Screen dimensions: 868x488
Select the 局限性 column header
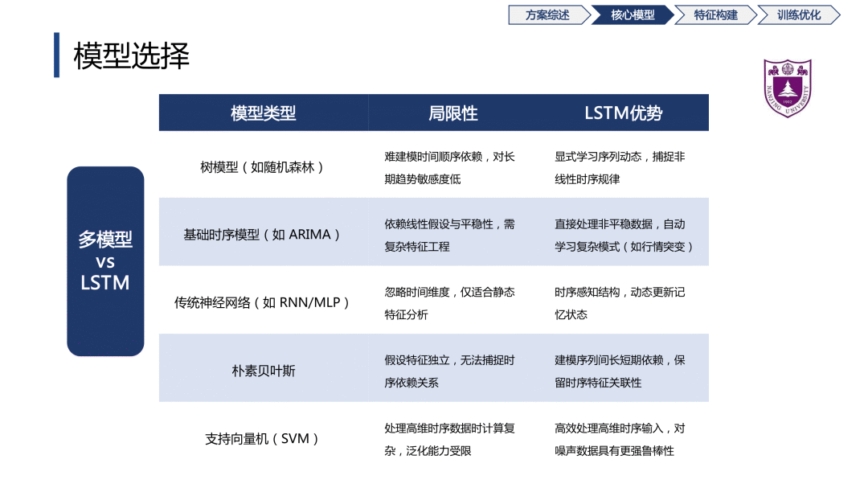pyautogui.click(x=452, y=113)
